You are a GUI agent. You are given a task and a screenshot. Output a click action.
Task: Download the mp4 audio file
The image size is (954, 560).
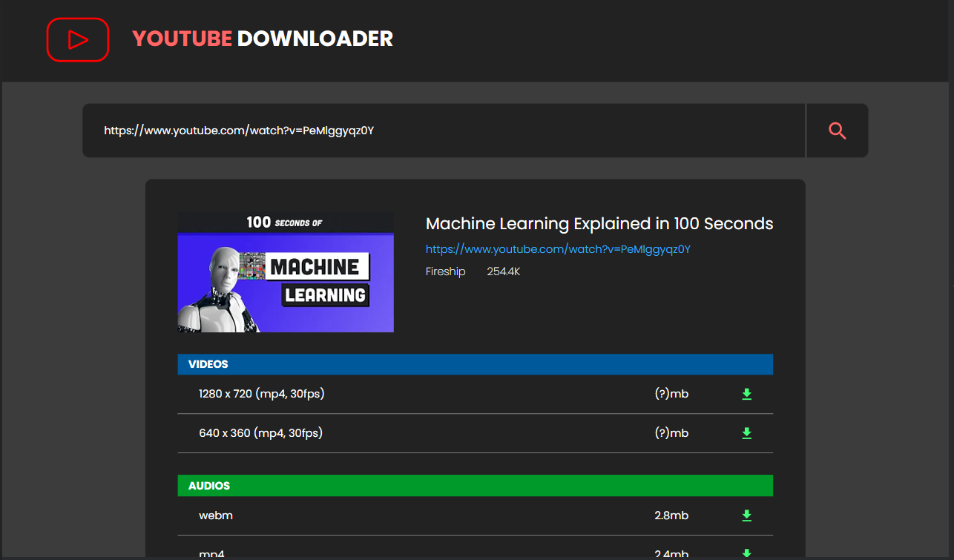coord(746,553)
